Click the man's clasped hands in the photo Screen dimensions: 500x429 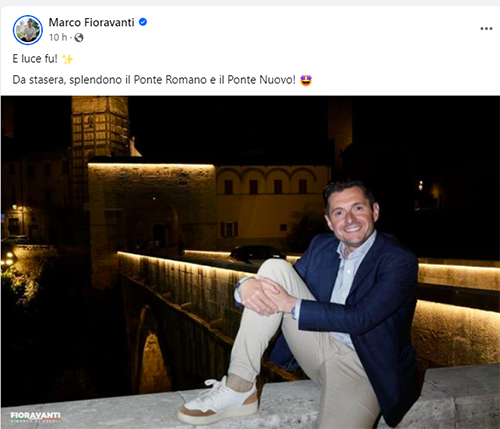263,295
